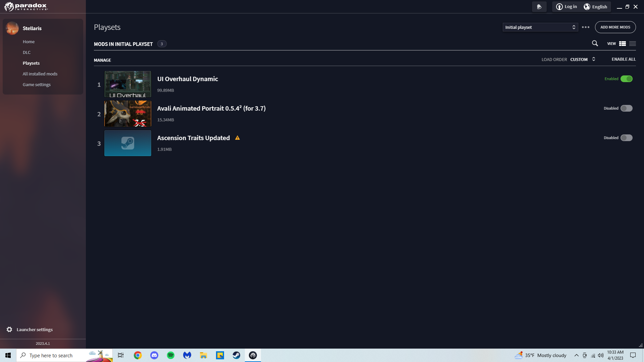Enable the Ascension Traits Updated mod toggle

coord(627,138)
